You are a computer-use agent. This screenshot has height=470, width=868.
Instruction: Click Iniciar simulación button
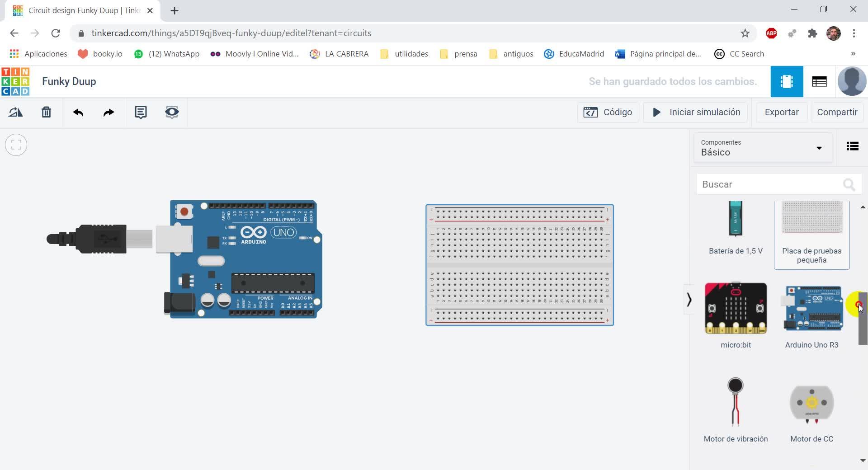(695, 112)
